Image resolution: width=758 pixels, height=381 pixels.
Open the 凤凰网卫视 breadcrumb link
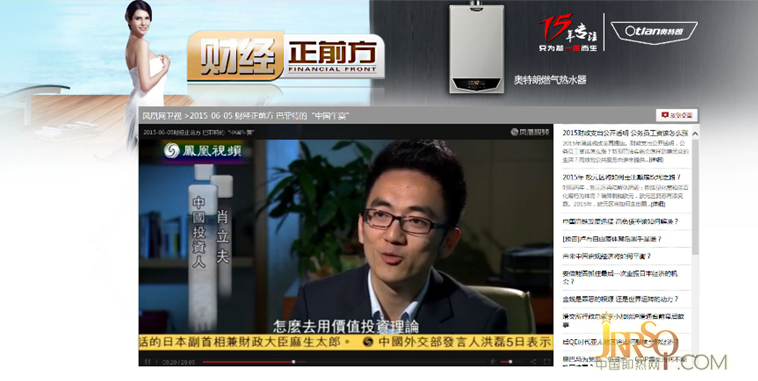coord(162,116)
